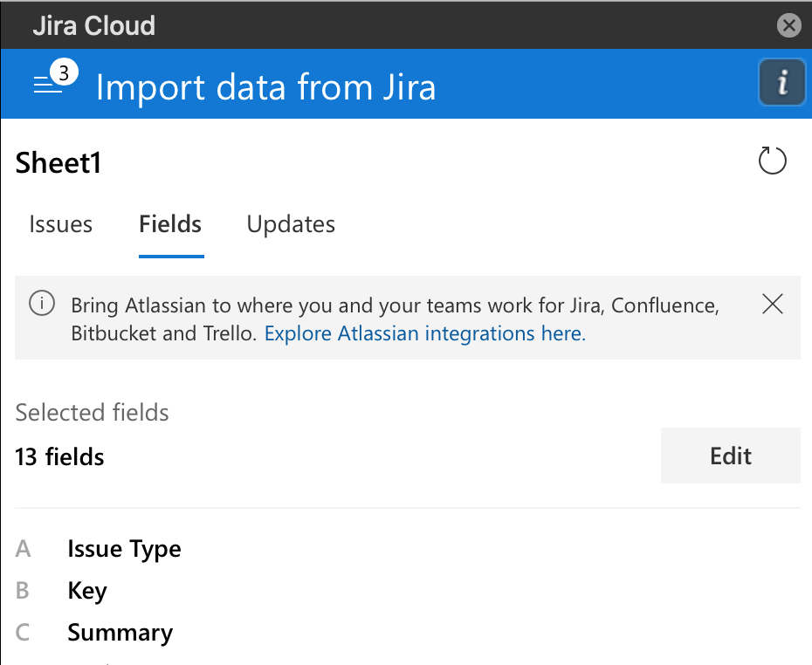
Task: Open the hamburger menu in the header
Action: click(x=46, y=86)
